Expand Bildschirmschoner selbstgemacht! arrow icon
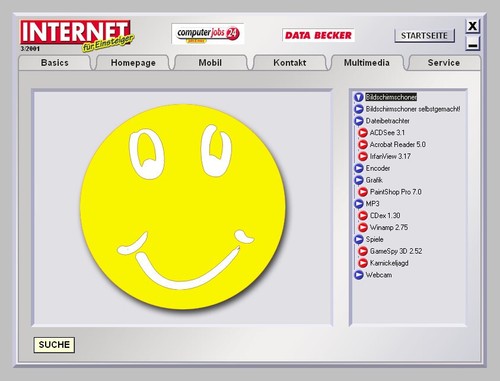 pos(359,109)
